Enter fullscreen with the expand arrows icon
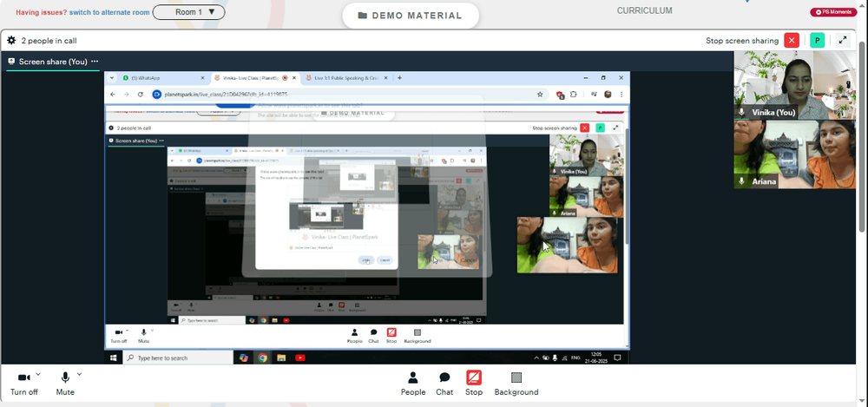 [843, 41]
